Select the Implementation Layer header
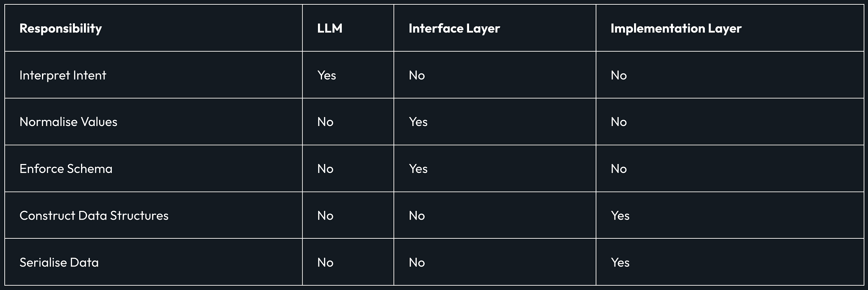Viewport: 868px width, 290px height. (x=676, y=29)
